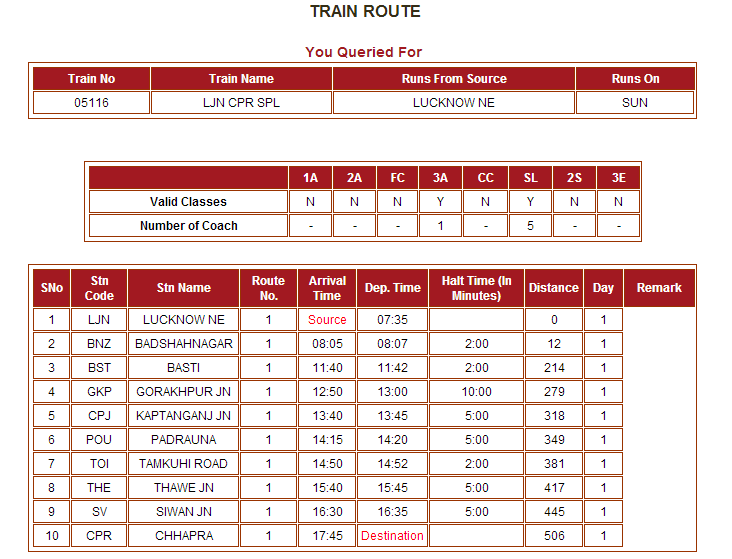The width and height of the screenshot is (732, 559).
Task: Click coach count 1 under 3A
Action: point(440,226)
